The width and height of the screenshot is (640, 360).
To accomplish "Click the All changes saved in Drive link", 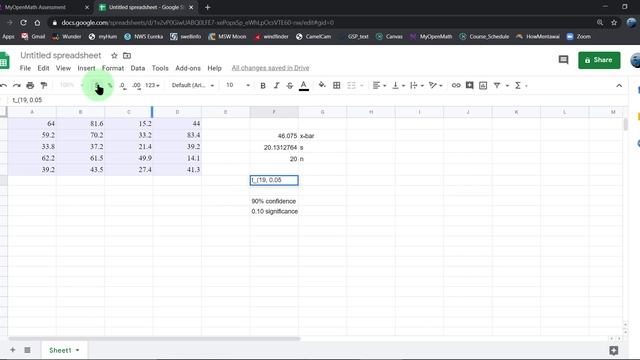I will tap(270, 68).
